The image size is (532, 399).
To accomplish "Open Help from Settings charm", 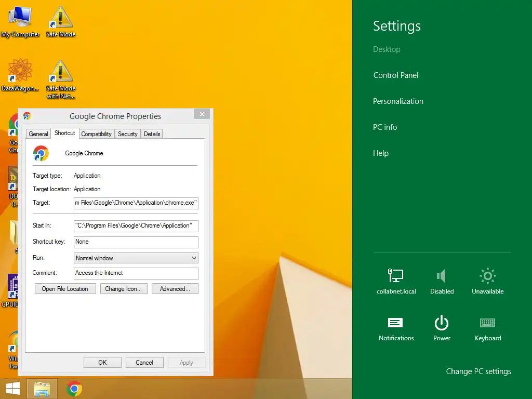I will (381, 153).
